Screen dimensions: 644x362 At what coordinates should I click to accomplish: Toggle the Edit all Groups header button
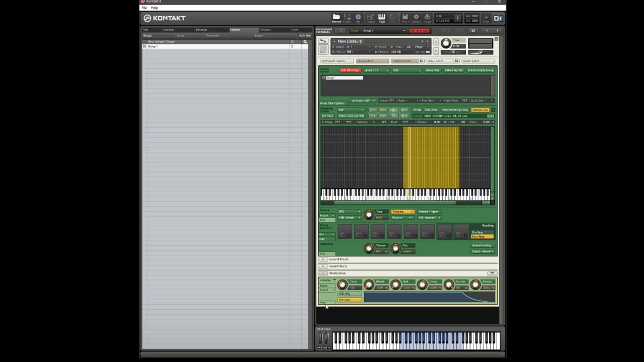click(419, 31)
